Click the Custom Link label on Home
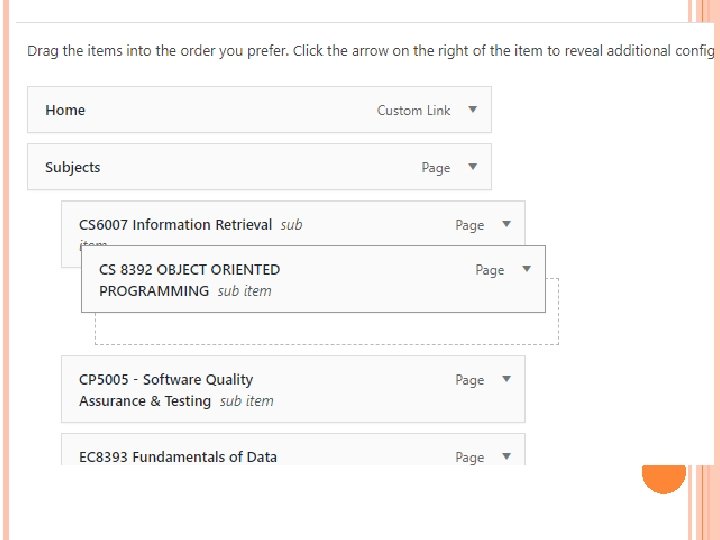The height and width of the screenshot is (540, 720). 413,110
